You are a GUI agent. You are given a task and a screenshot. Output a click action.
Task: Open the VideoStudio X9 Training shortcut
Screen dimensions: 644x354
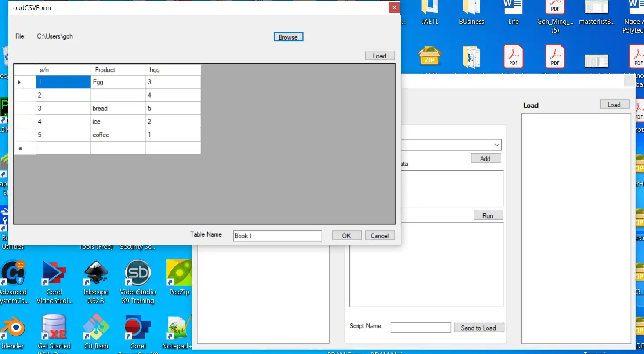click(137, 282)
